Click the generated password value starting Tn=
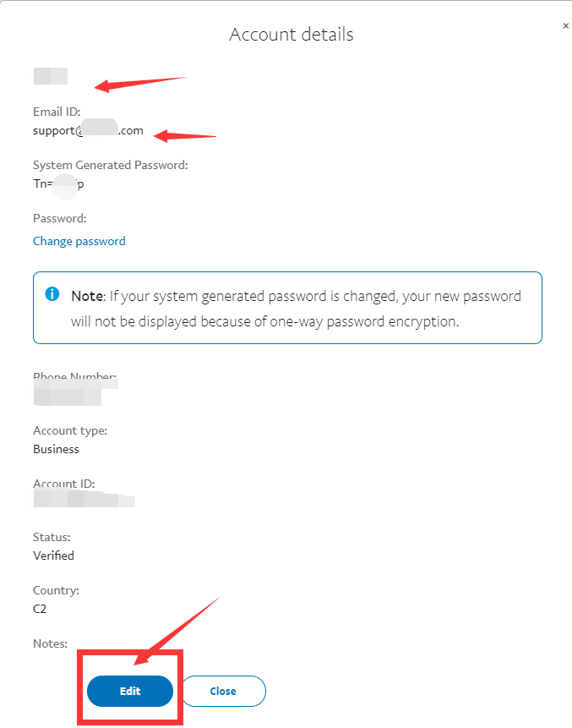The width and height of the screenshot is (572, 728). point(58,183)
